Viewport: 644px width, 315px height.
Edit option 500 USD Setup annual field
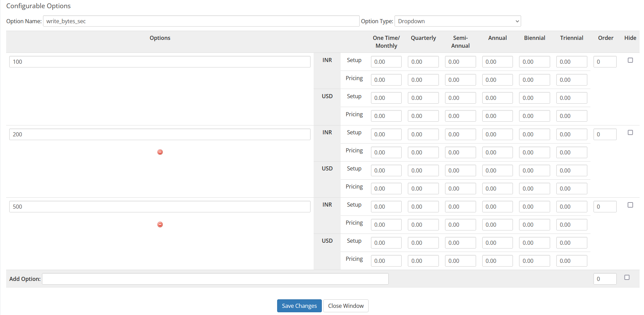(497, 243)
